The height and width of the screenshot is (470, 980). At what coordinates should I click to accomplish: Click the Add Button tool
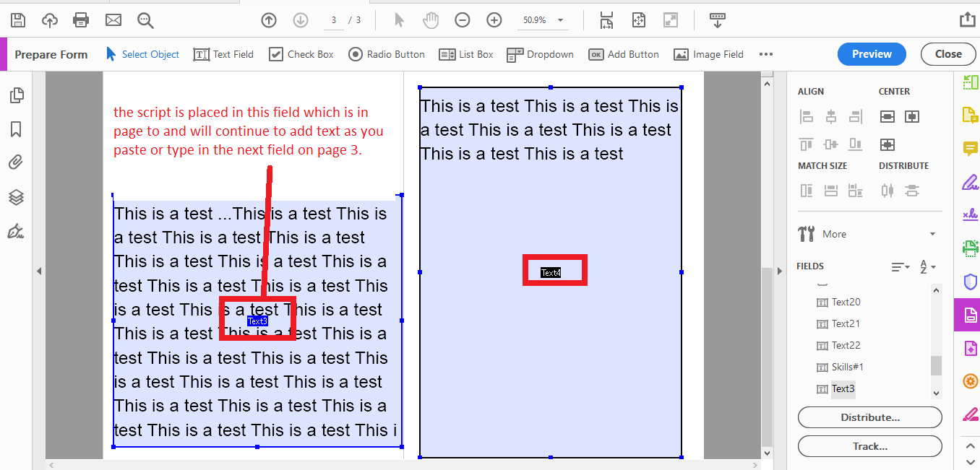tap(623, 53)
